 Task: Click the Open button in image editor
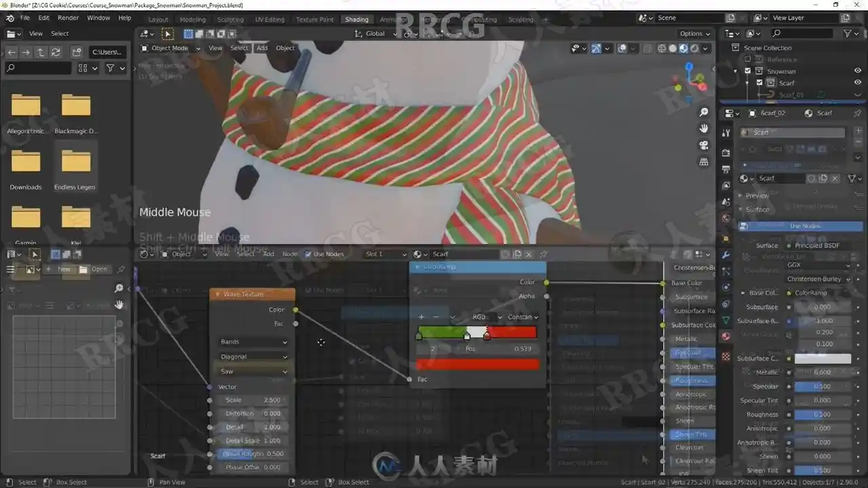(94, 269)
